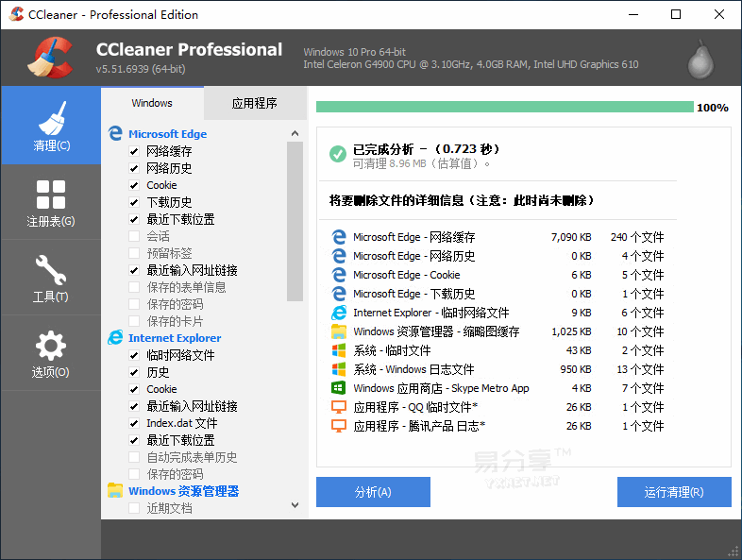Select result text Windows 应用商店 - Skype Metro App

(441, 388)
